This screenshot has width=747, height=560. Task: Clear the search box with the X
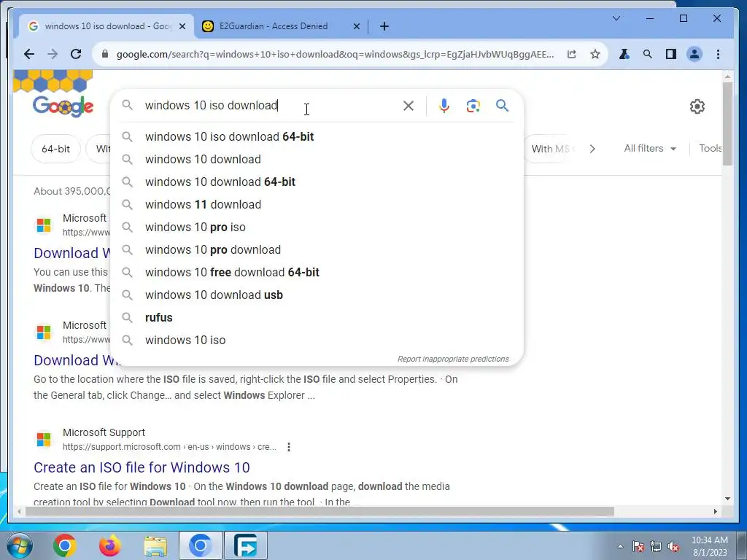[409, 106]
